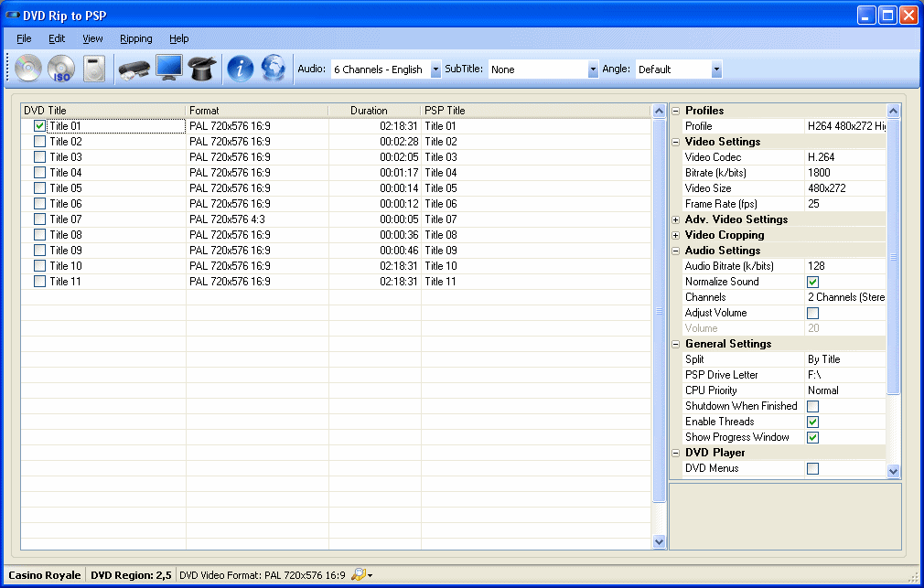The height and width of the screenshot is (588, 924).
Task: Select the DVD disc source icon
Action: click(x=27, y=69)
